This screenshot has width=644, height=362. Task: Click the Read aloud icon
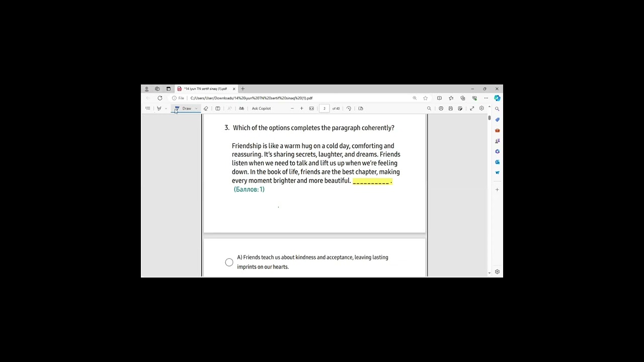[229, 109]
